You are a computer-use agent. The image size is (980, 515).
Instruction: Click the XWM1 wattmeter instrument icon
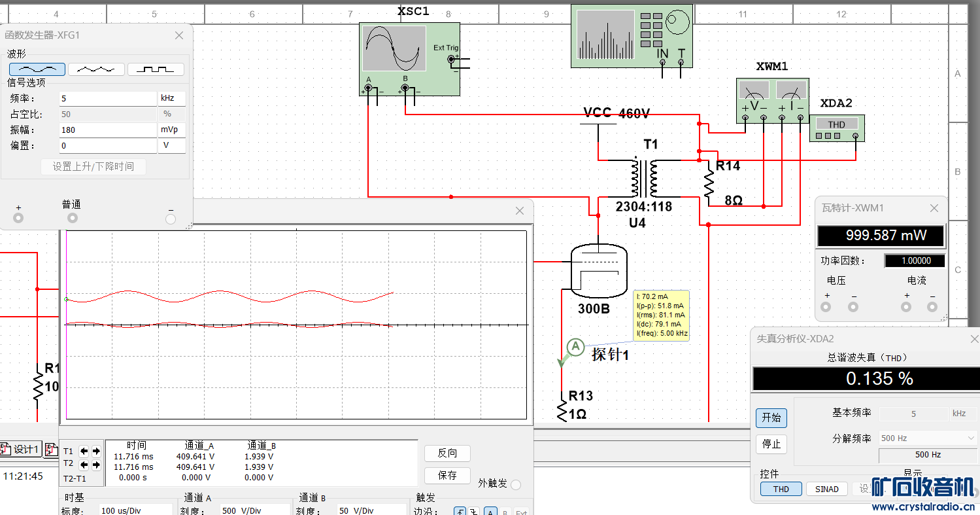(x=773, y=100)
